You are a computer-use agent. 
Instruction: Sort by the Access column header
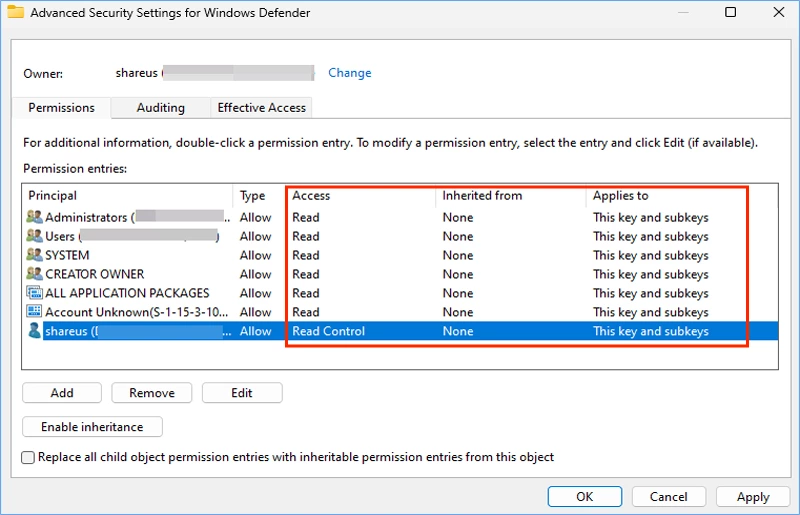pos(361,195)
